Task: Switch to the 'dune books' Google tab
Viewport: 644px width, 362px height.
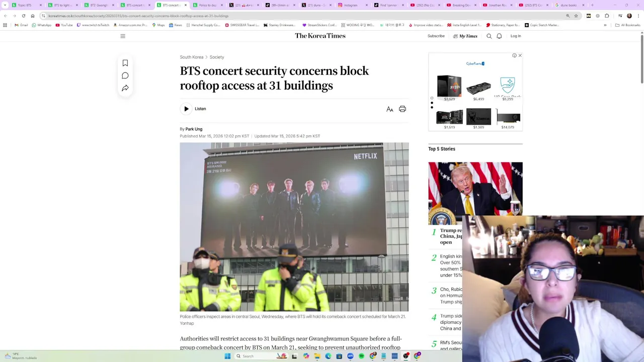Action: (571, 5)
